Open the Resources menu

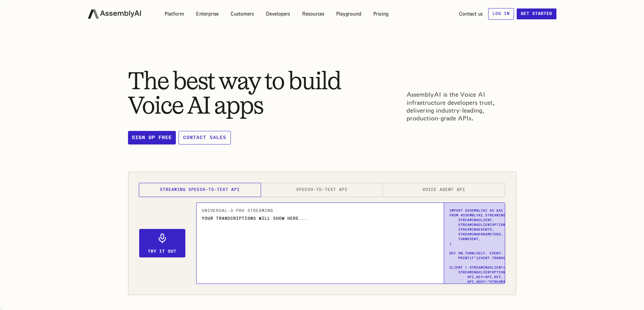pos(313,14)
